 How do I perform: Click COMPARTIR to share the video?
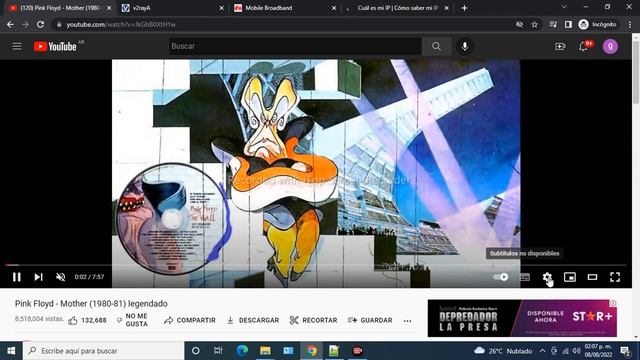click(189, 320)
